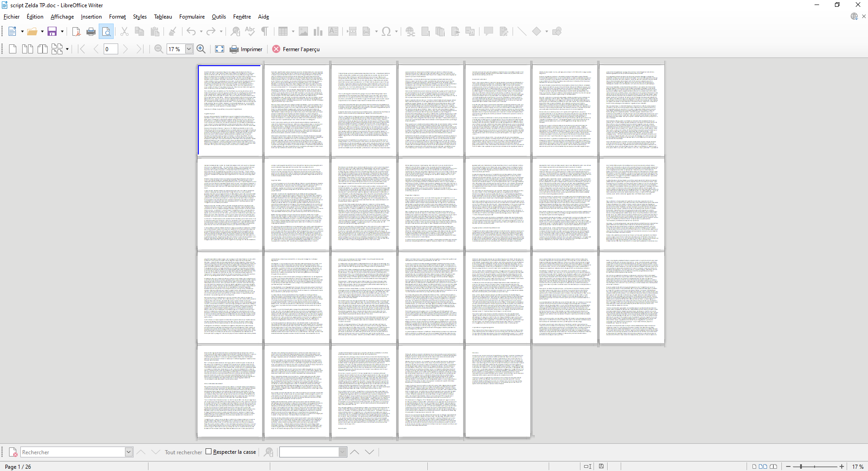Go to next page in preview

pos(125,49)
